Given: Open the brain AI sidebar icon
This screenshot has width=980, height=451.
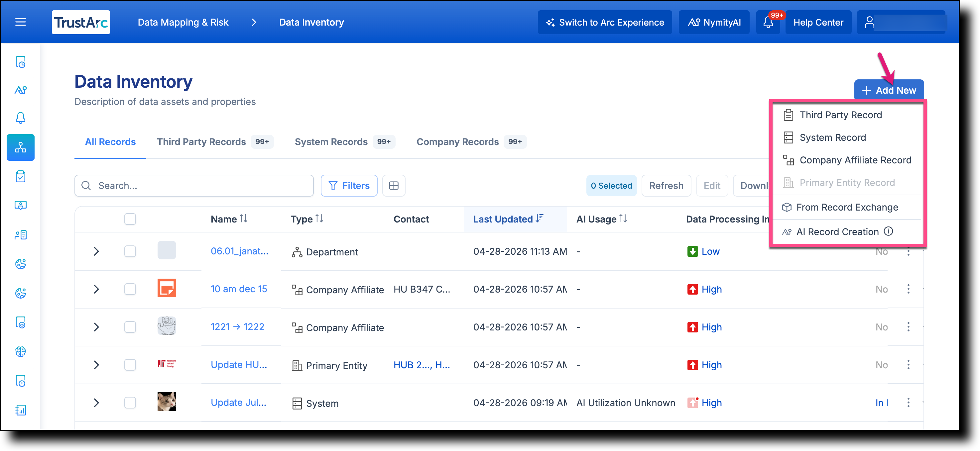Looking at the screenshot, I should [21, 352].
